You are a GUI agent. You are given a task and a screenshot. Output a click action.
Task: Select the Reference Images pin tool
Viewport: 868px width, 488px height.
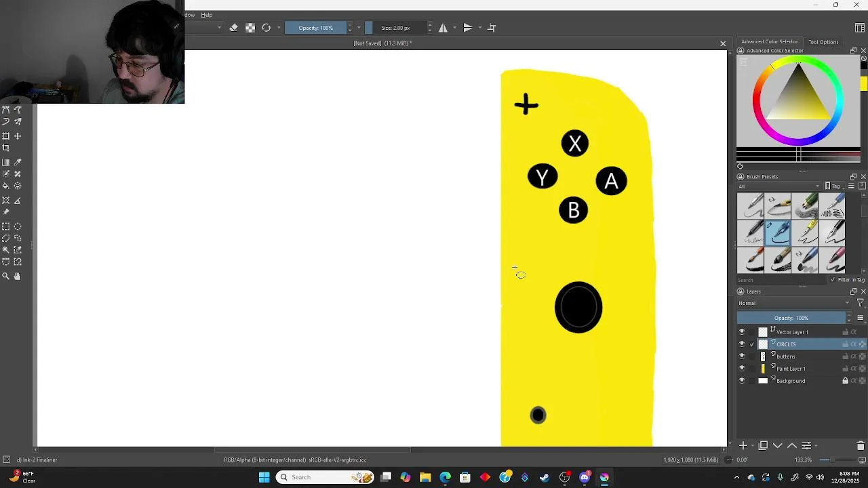[x=6, y=212]
